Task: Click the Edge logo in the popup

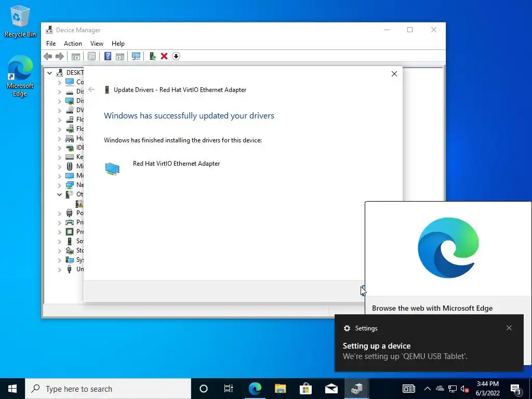Action: (448, 248)
